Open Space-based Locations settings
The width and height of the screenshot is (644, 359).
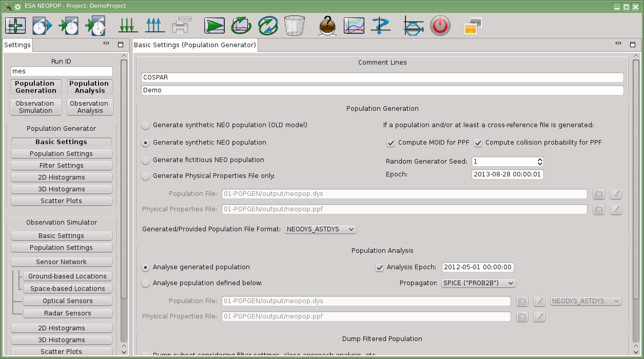click(67, 289)
